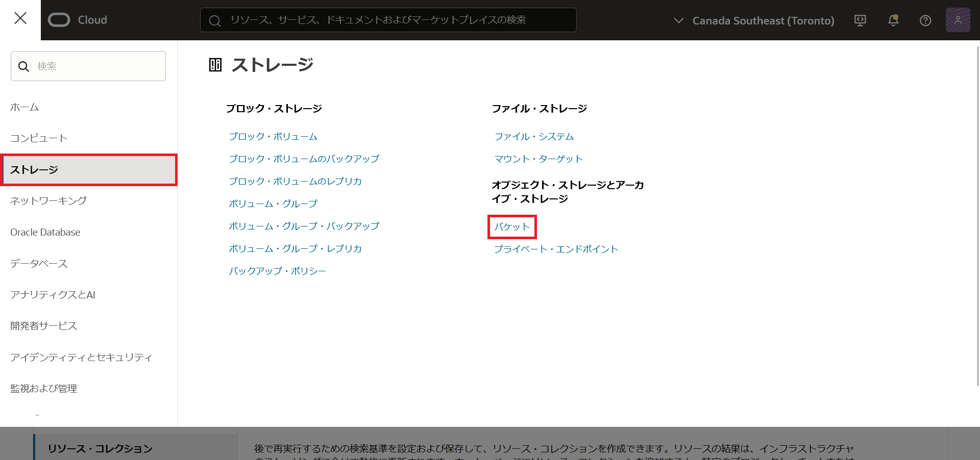Open the Cloud Shell developer tools icon
Viewport: 980px width, 460px height.
(x=860, y=20)
